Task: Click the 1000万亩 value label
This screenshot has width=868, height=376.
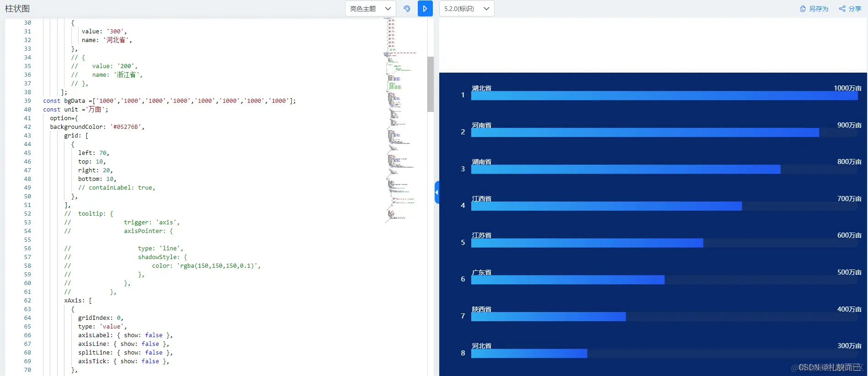Action: pyautogui.click(x=847, y=88)
